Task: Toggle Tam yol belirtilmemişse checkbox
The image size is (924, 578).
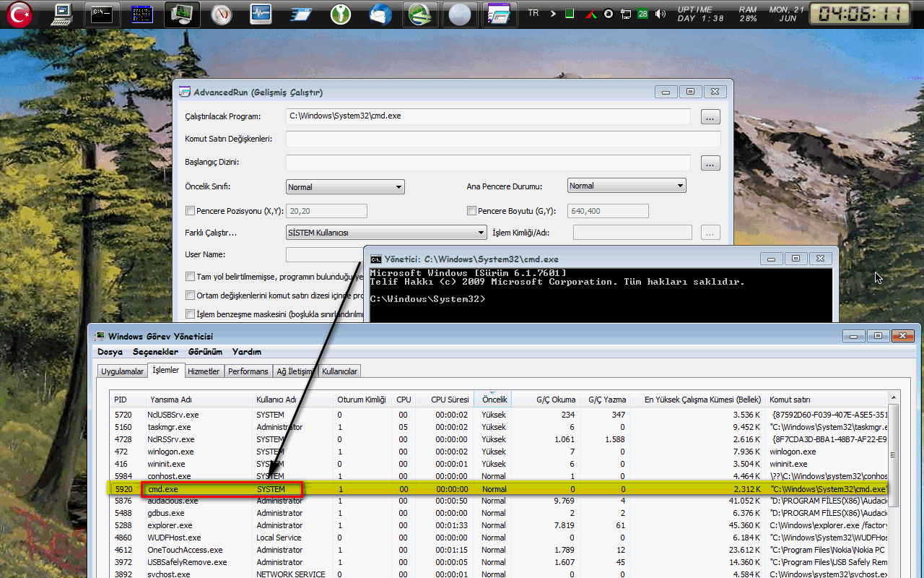Action: click(x=191, y=277)
